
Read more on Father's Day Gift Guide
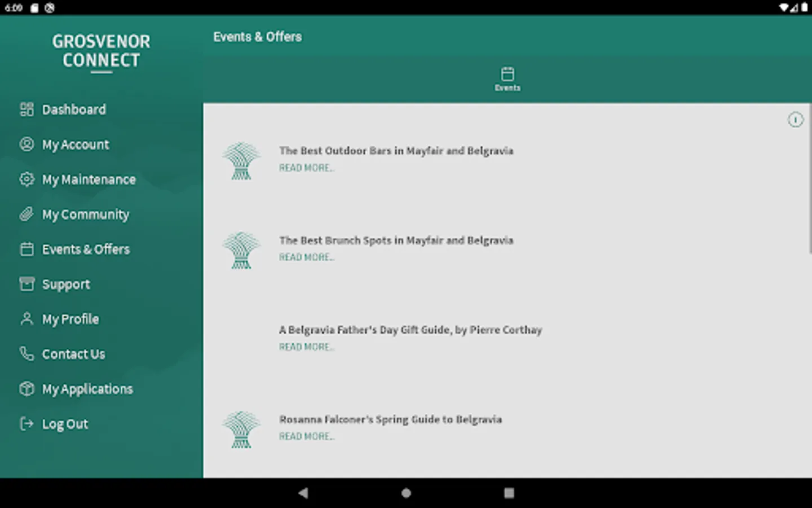306,347
